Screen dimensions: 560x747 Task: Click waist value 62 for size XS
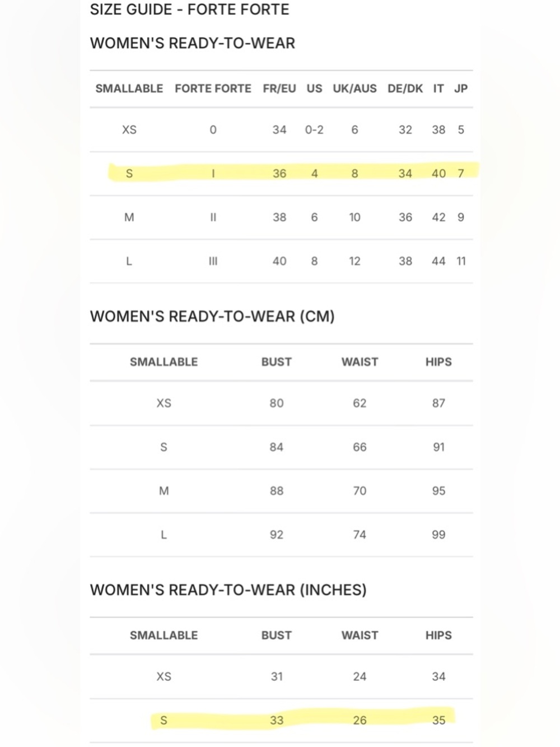(x=360, y=403)
